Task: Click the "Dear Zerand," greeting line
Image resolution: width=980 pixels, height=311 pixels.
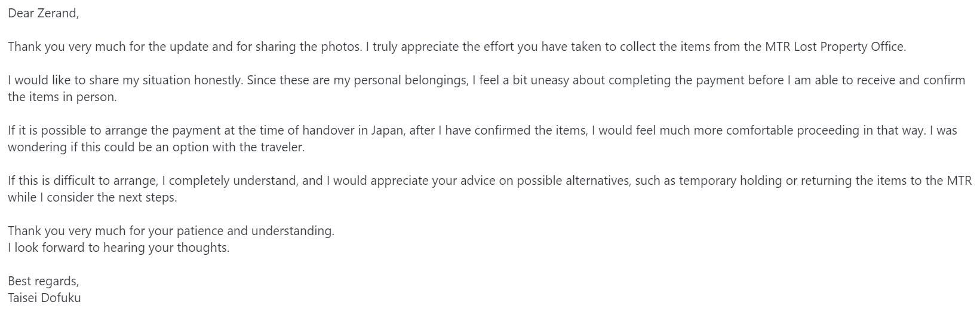Action: pyautogui.click(x=43, y=13)
